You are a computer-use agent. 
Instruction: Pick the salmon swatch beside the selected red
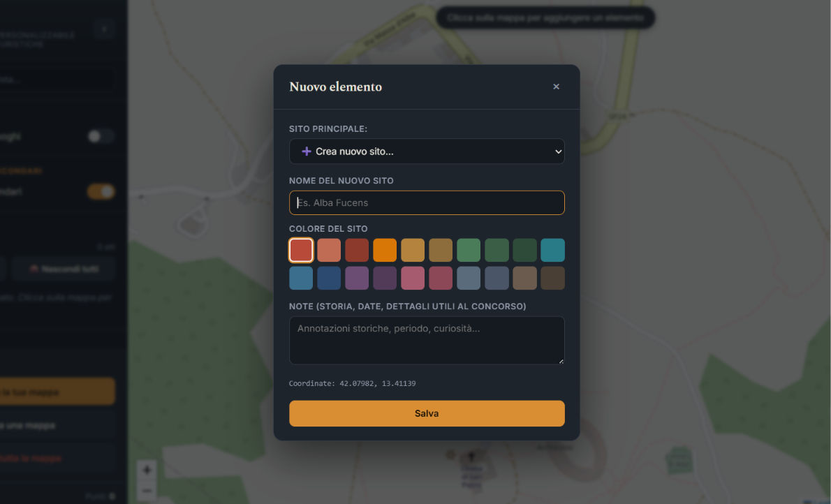tap(329, 250)
